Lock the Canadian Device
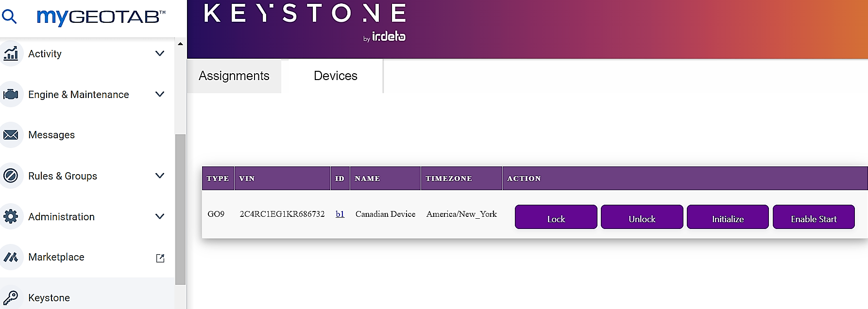Viewport: 868px width, 309px height. [x=555, y=217]
